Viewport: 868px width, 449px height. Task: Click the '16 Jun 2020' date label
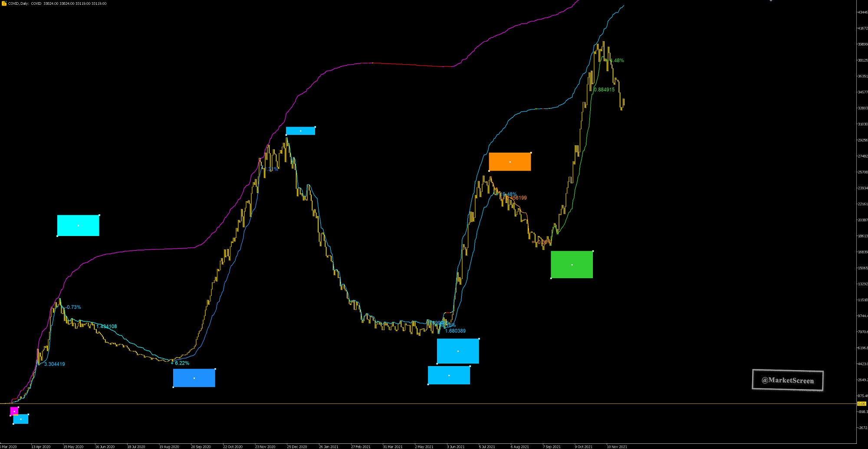pos(105,447)
